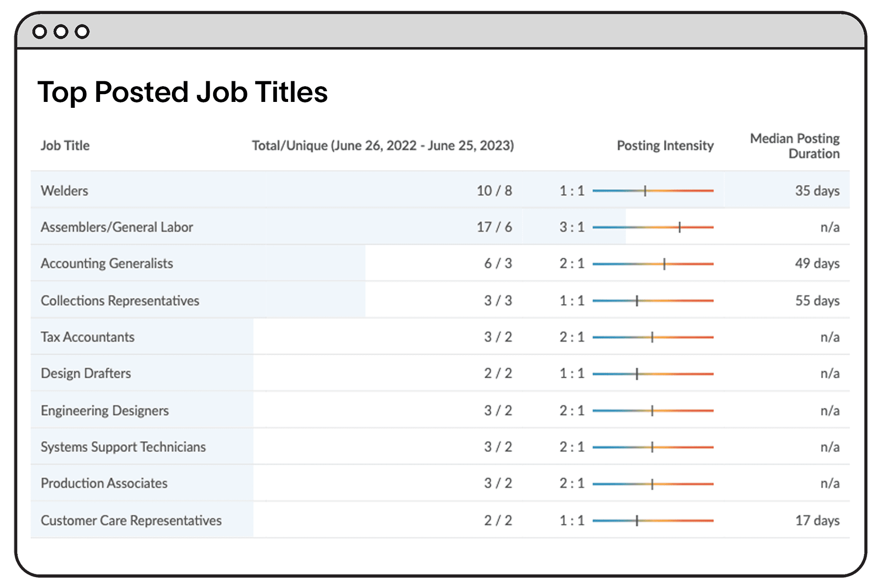Select the Accounting Generalists job title

[107, 264]
